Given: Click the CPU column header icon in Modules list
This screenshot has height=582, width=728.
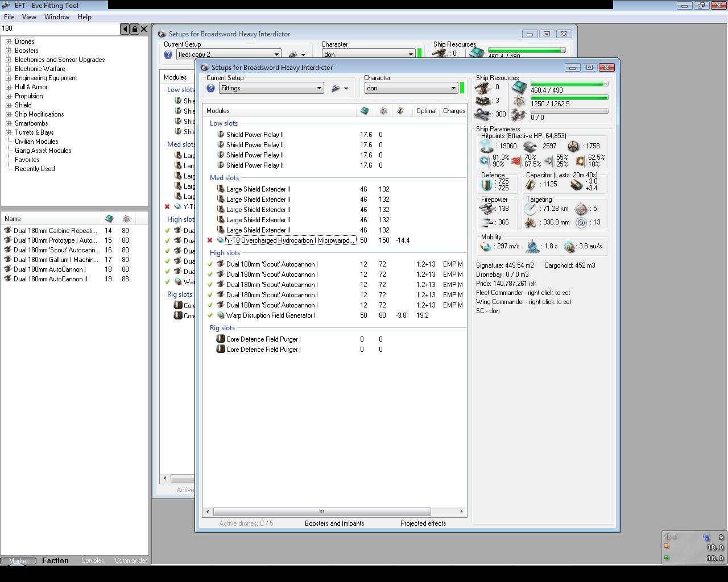Looking at the screenshot, I should pyautogui.click(x=365, y=111).
